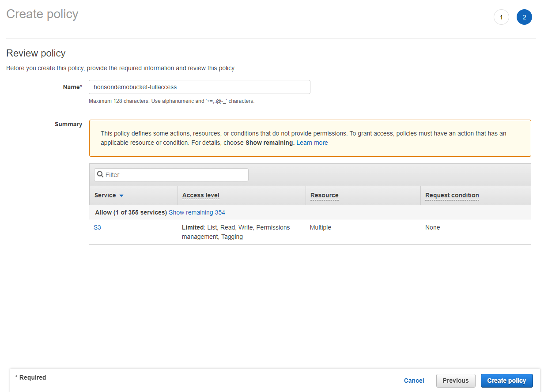
Task: Click the None request condition cell
Action: tap(433, 227)
